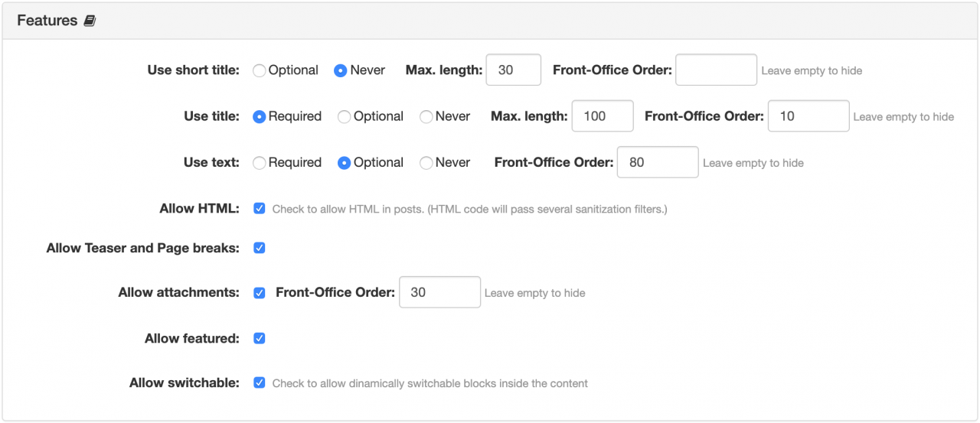The image size is (980, 423).
Task: Click Leave empty to hide in short title row
Action: click(x=812, y=71)
